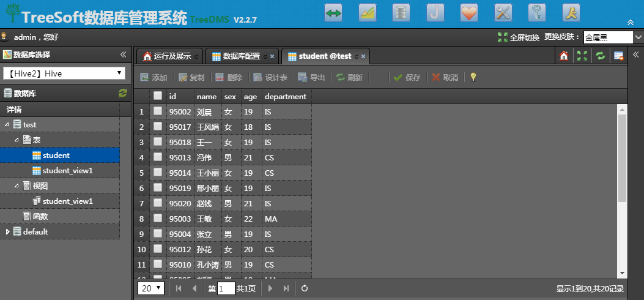Open the page size 20 dropdown
This screenshot has height=300, width=644.
pos(150,288)
